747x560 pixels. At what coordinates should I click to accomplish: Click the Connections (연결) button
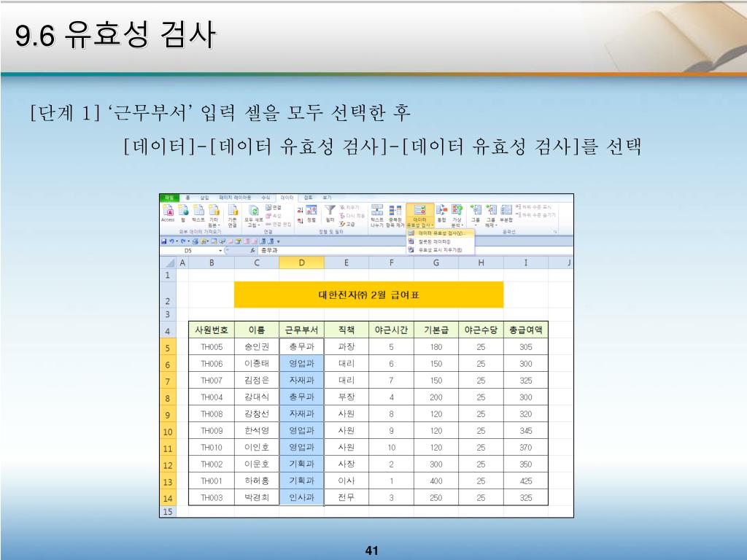(x=273, y=208)
